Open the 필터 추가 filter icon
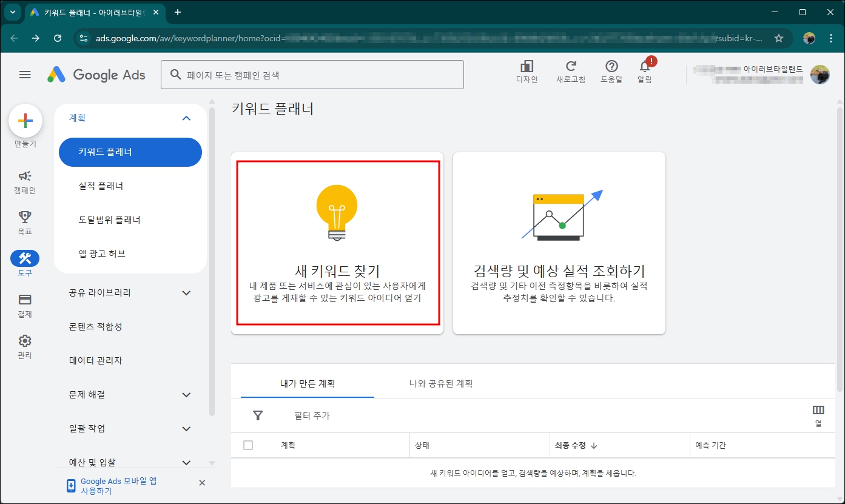This screenshot has width=845, height=504. [258, 415]
